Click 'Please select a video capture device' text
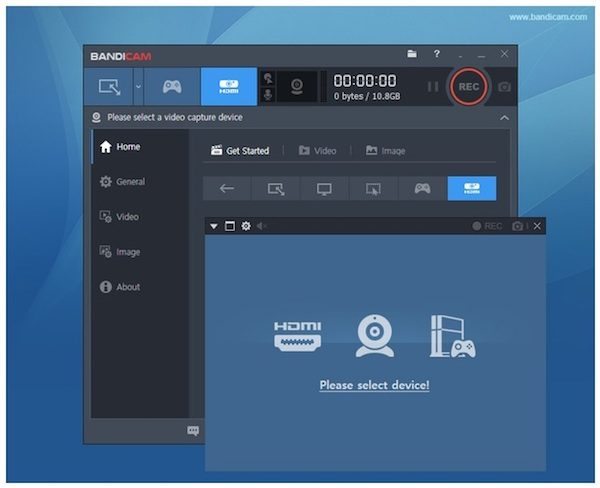The height and width of the screenshot is (488, 600). coord(175,118)
